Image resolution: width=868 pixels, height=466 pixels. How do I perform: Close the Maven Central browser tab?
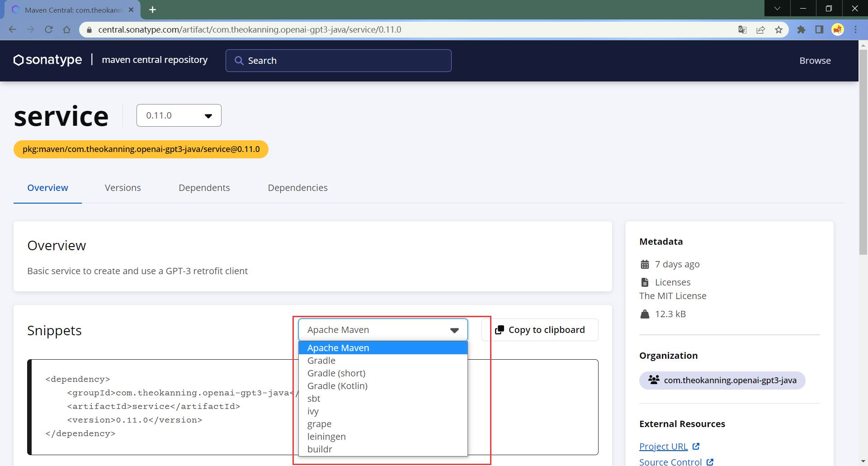[131, 10]
